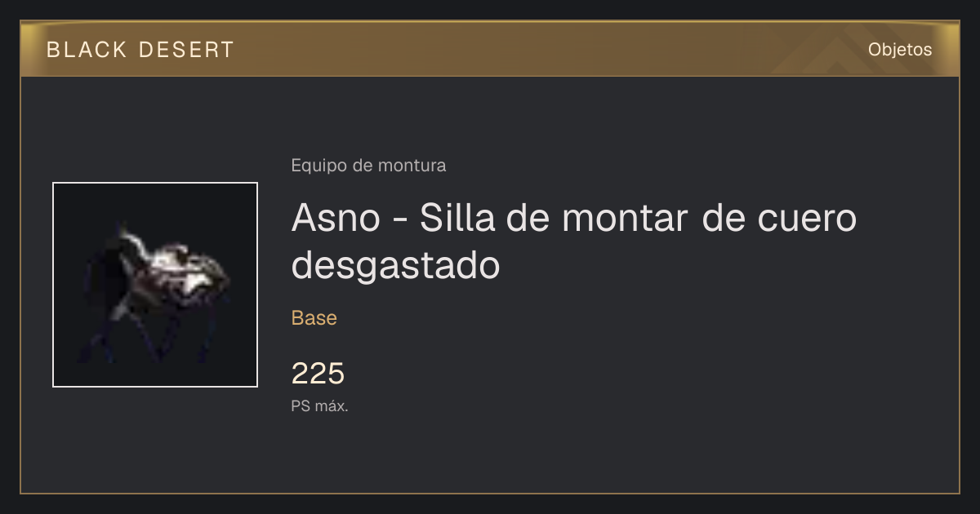Click the 225 stat value
The image size is (980, 514).
pos(318,374)
